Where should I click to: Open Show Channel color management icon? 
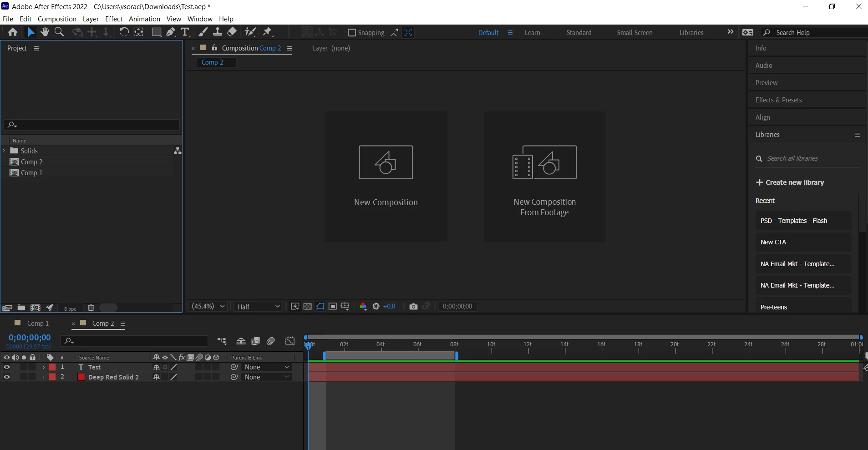pos(363,307)
